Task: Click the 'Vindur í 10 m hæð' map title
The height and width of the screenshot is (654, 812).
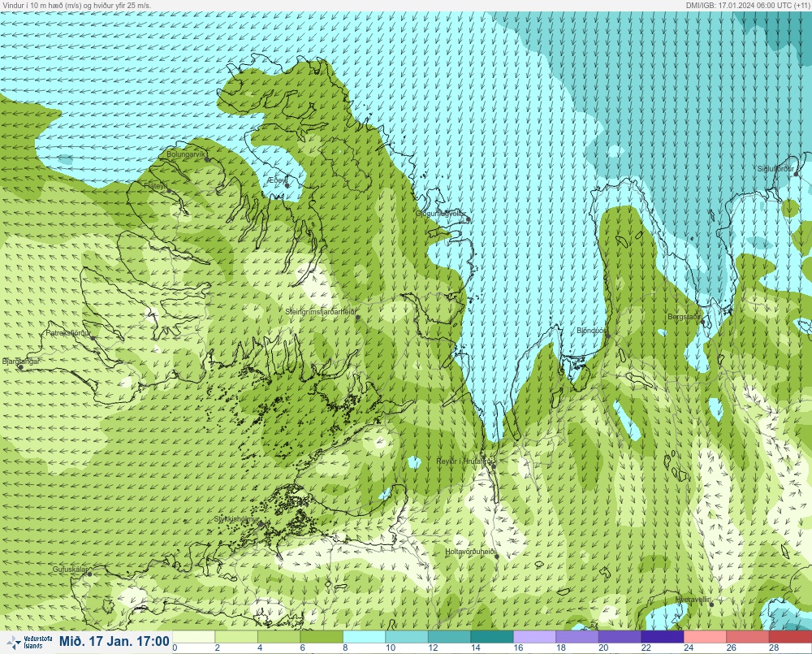Action: (76, 5)
